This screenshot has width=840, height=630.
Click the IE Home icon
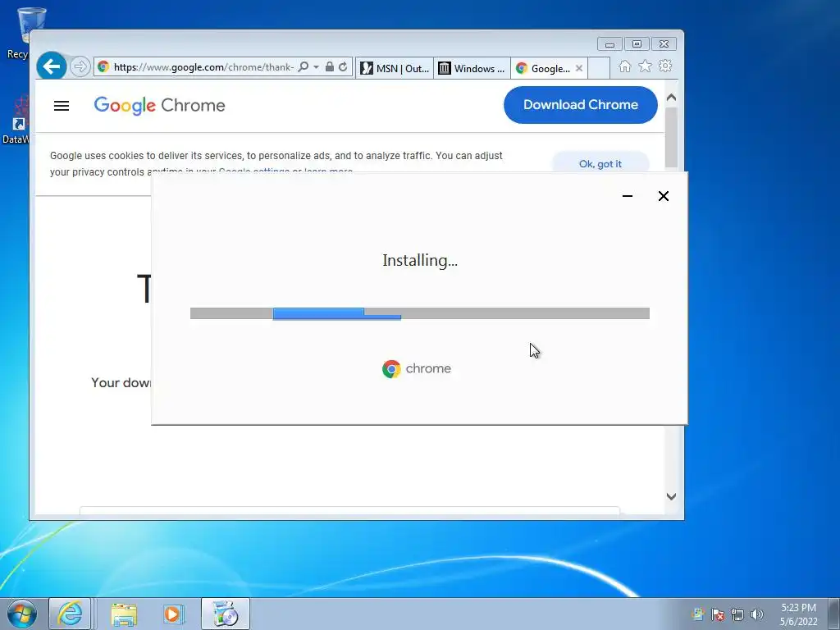coord(624,66)
